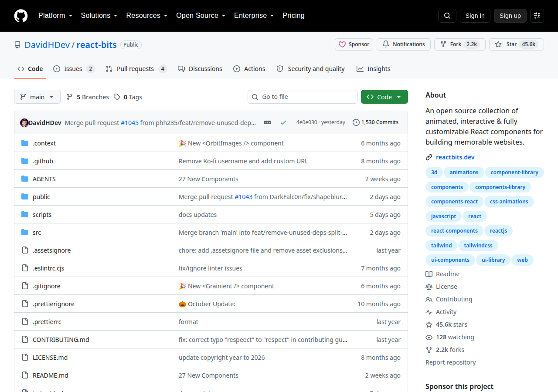Image resolution: width=558 pixels, height=392 pixels.
Task: Expand the Enterprise navigation menu
Action: (x=254, y=16)
